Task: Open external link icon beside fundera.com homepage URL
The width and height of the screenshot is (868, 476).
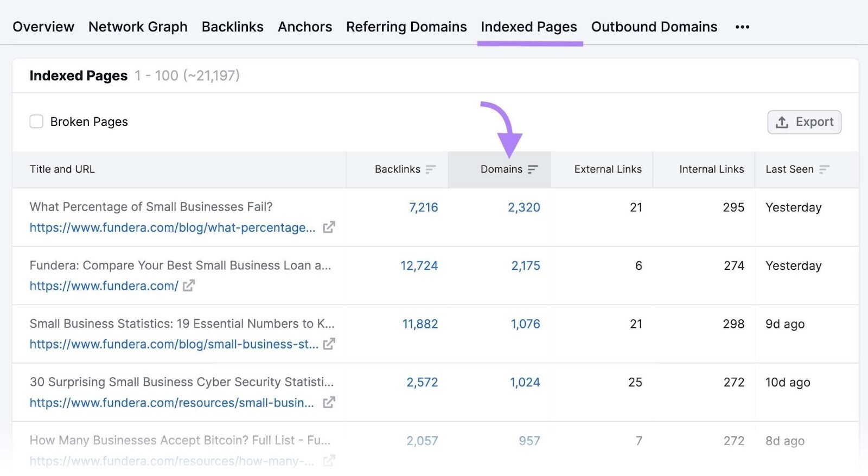Action: click(x=188, y=285)
